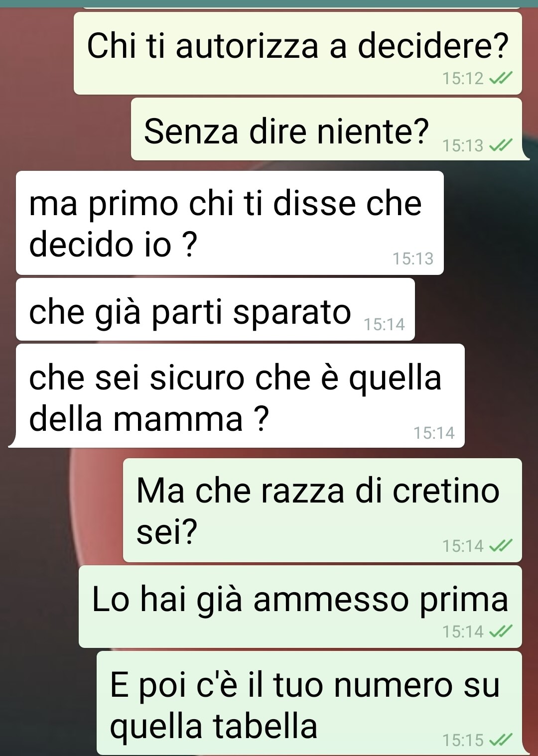Tap double-check icon beside 'Senza dire niente?'
The width and height of the screenshot is (538, 756).
501,145
